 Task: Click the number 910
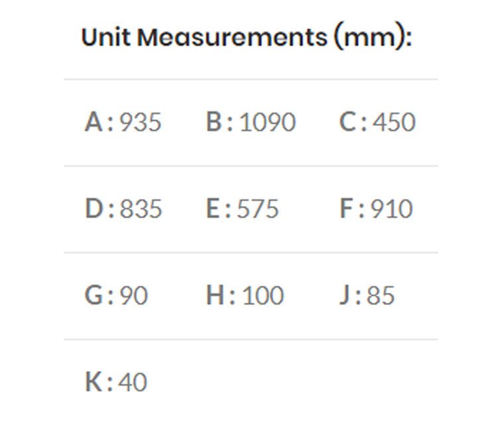coord(391,209)
